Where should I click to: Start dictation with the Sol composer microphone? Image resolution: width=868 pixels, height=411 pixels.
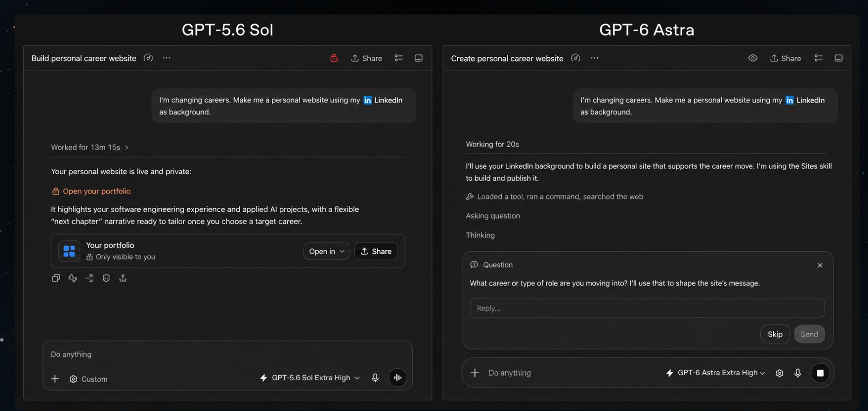[375, 378]
